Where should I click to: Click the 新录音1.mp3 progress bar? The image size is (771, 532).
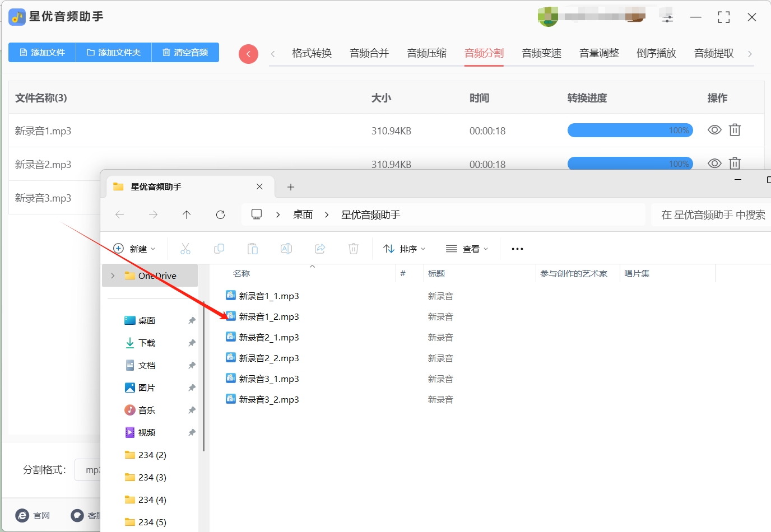click(630, 130)
